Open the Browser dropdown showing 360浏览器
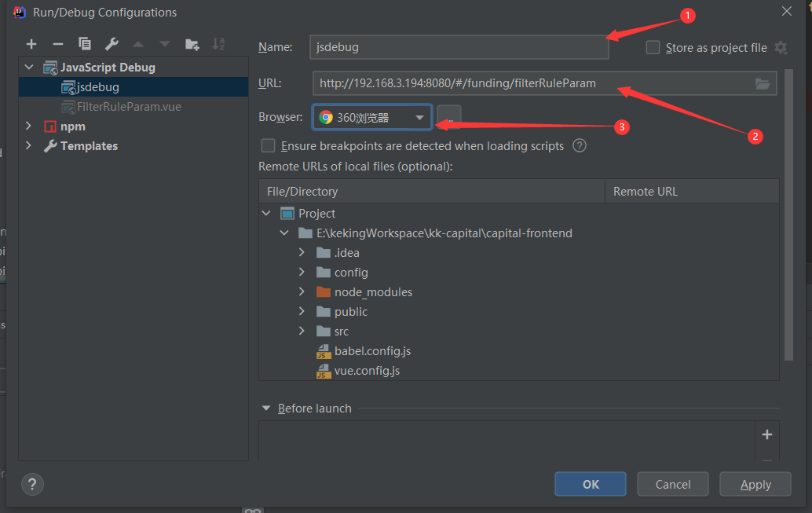The image size is (812, 513). tap(372, 118)
